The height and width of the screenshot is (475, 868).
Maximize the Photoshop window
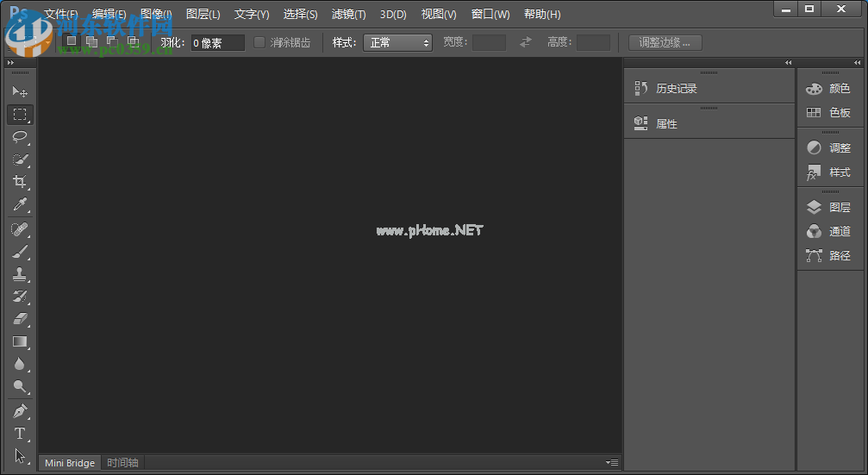point(809,9)
